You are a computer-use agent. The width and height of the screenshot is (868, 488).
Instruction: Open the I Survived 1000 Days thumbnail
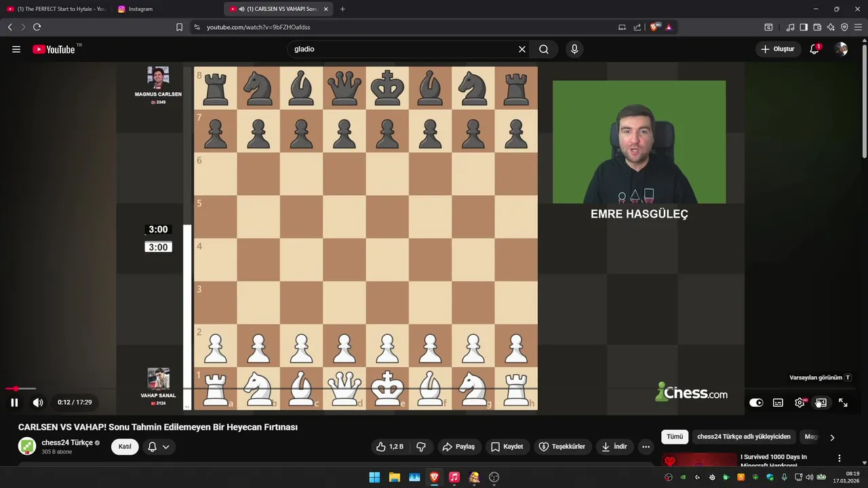(x=699, y=460)
